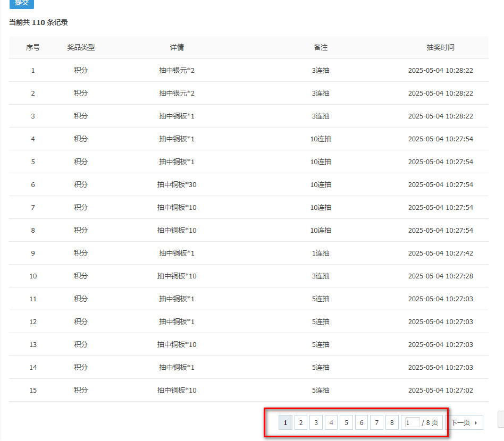504x441 pixels.
Task: Select 抽中银元*2 detail in row 1
Action: tap(177, 70)
